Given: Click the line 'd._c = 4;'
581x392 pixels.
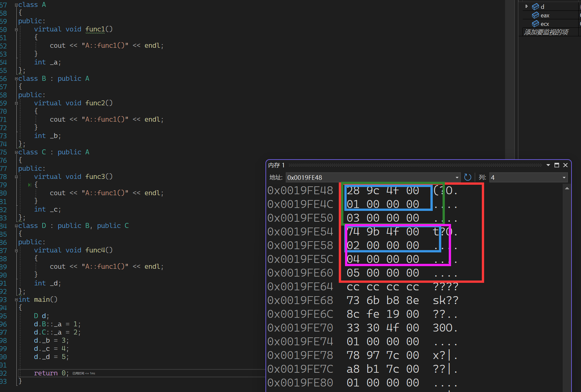Looking at the screenshot, I should click(51, 349).
